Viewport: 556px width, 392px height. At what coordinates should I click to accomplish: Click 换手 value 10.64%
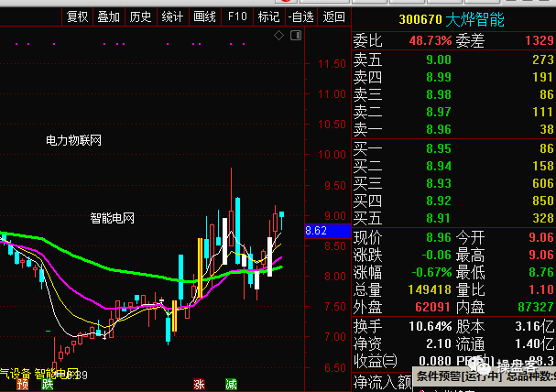pos(431,326)
